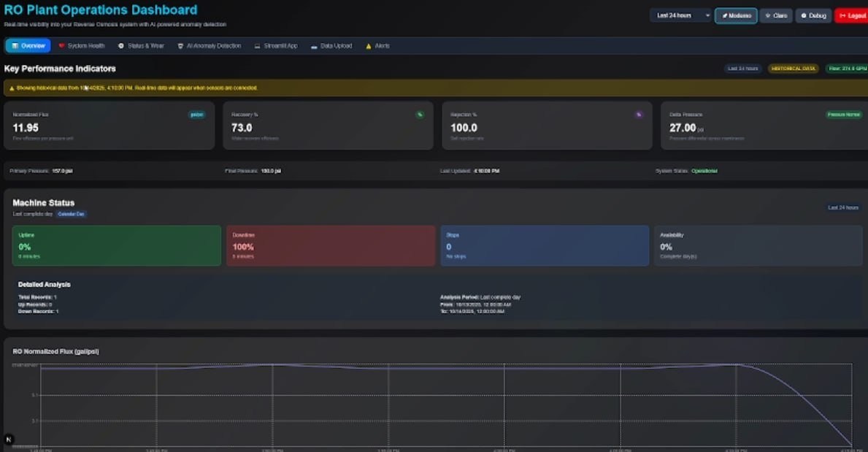Select the Recovery % card showing 73.0
The height and width of the screenshot is (452, 868).
pos(329,125)
